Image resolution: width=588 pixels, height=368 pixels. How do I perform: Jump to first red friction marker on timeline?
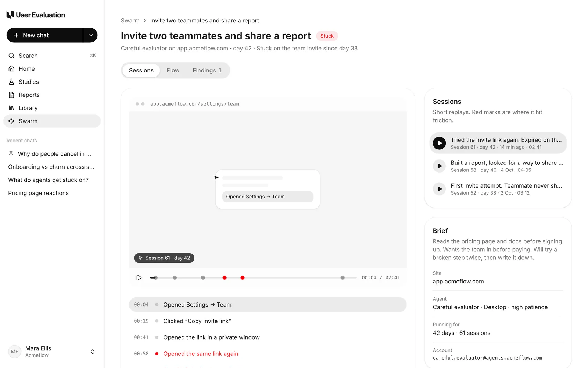(x=225, y=277)
